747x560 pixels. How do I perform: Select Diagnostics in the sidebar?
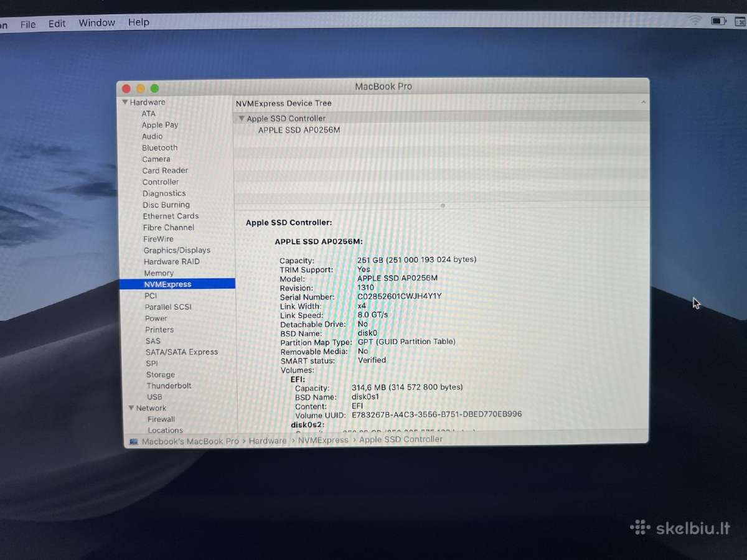pos(164,194)
